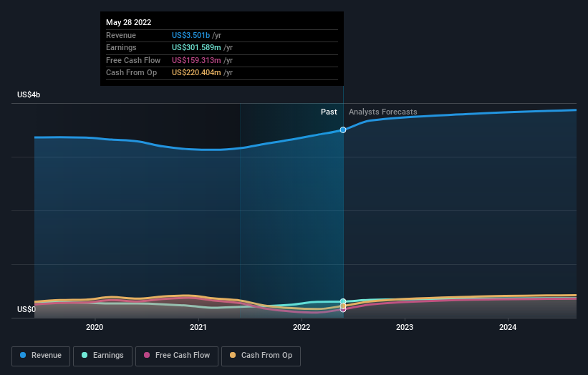Click the orange dot in Cash From Op legend

pyautogui.click(x=233, y=355)
